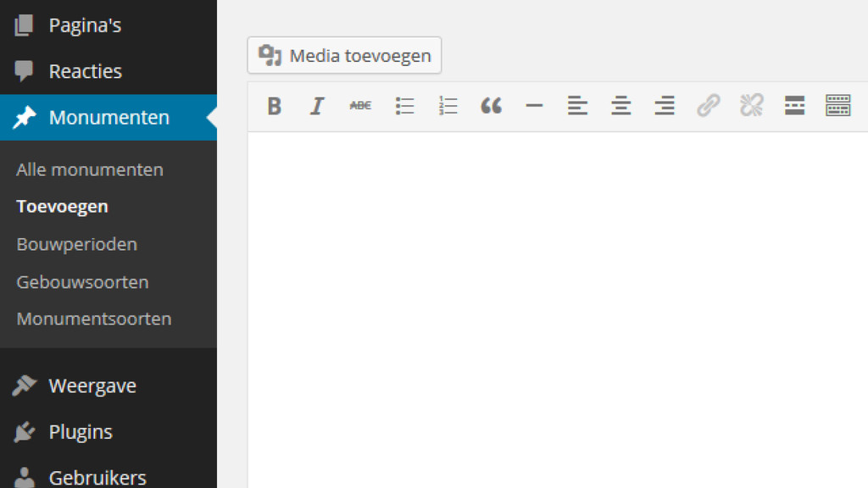868x488 pixels.
Task: Click the Media toevoegen button
Action: [x=344, y=55]
